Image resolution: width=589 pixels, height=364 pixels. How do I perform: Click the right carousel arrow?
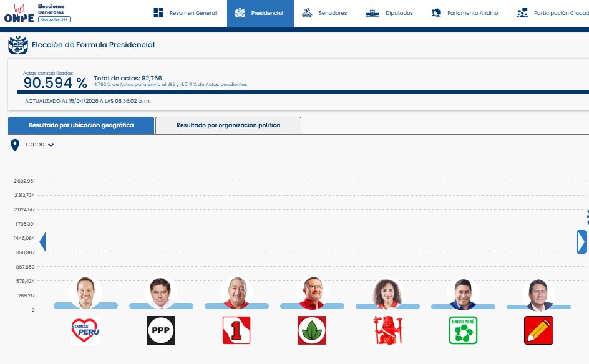[582, 242]
